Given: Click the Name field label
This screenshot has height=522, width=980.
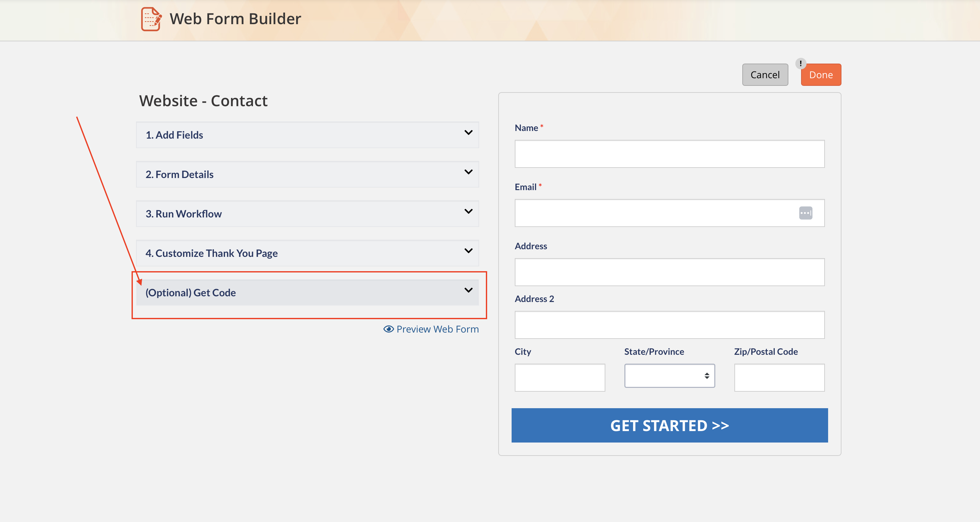Looking at the screenshot, I should click(526, 128).
